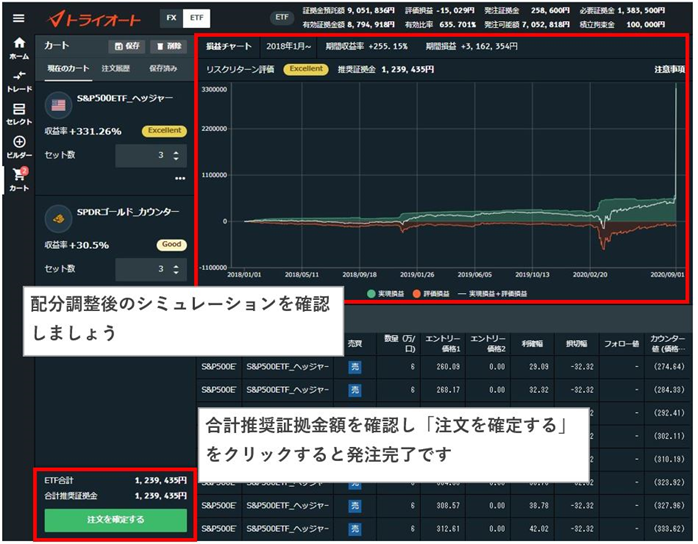Viewport: 698px width, 544px height.
Task: Click the counter value (333.62) cell
Action: (669, 529)
